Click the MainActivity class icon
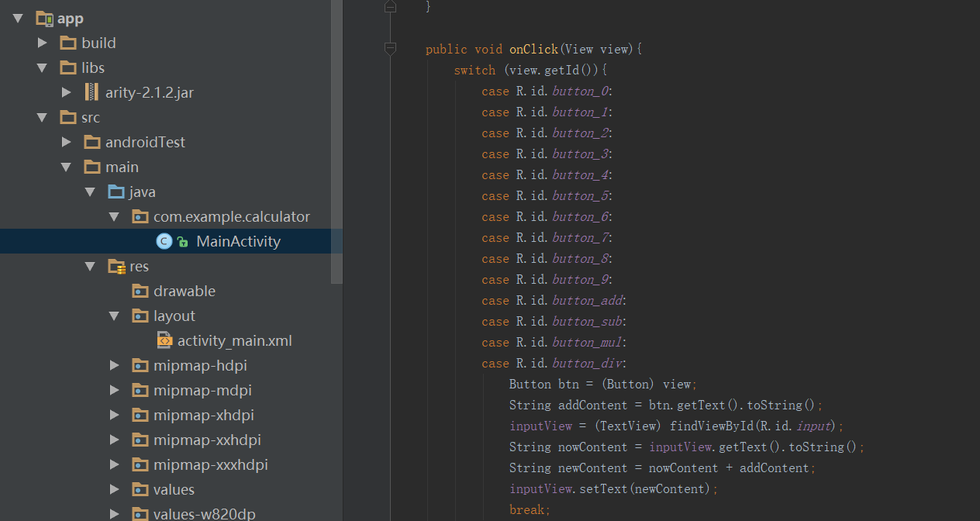The width and height of the screenshot is (980, 521). 164,242
